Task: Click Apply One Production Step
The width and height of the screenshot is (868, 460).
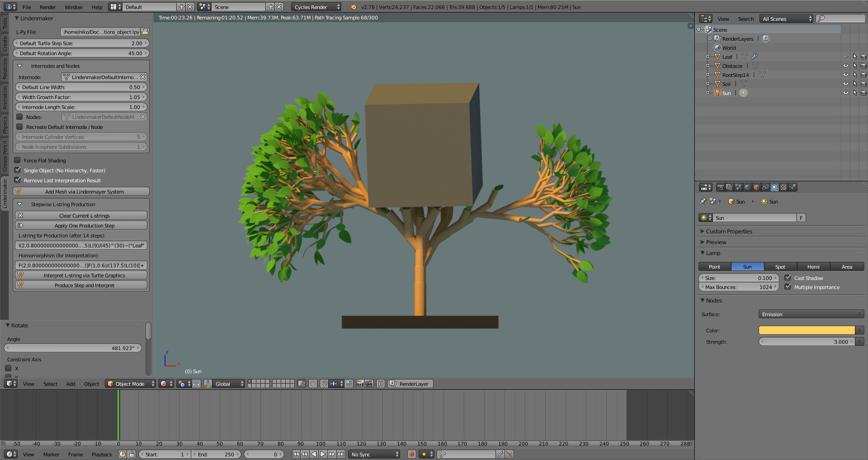Action: (81, 225)
